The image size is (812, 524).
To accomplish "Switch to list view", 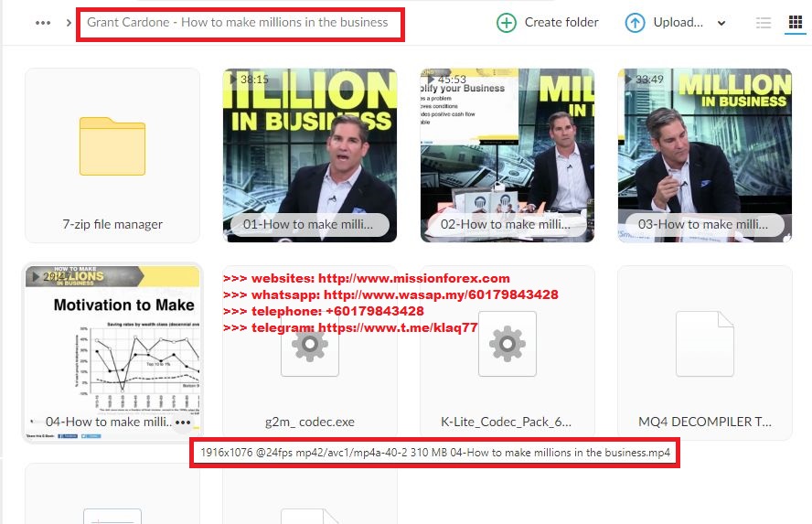I will pos(764,23).
